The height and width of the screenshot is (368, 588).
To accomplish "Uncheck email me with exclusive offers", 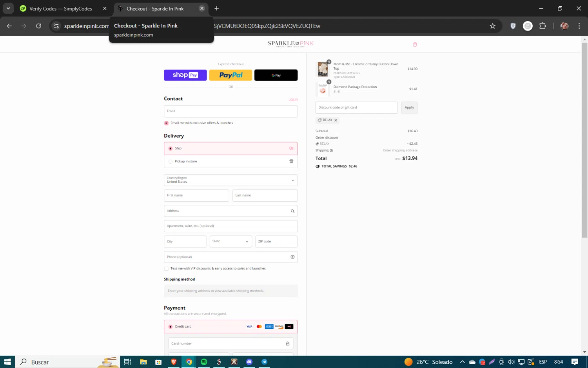I will tap(166, 123).
